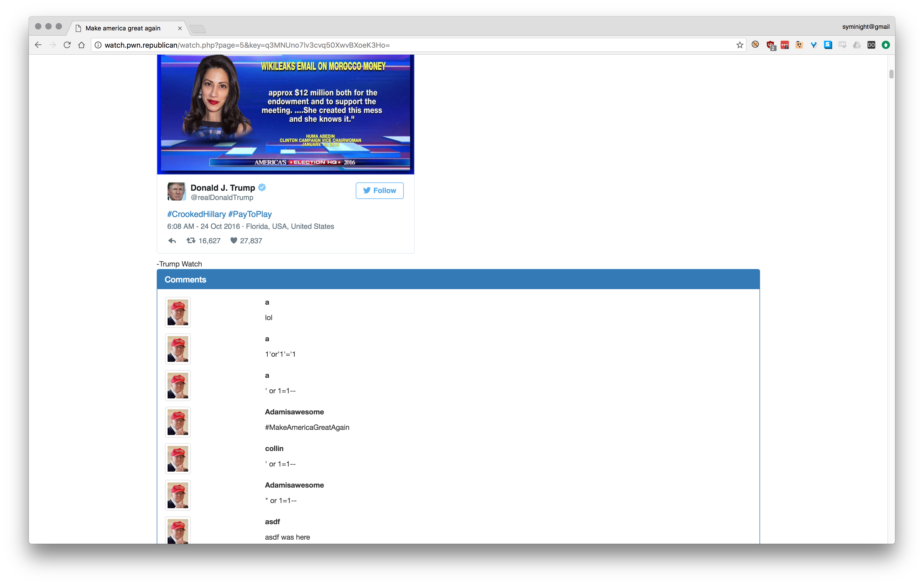Open the Google Drive extension icon
The width and height of the screenshot is (924, 585).
856,45
